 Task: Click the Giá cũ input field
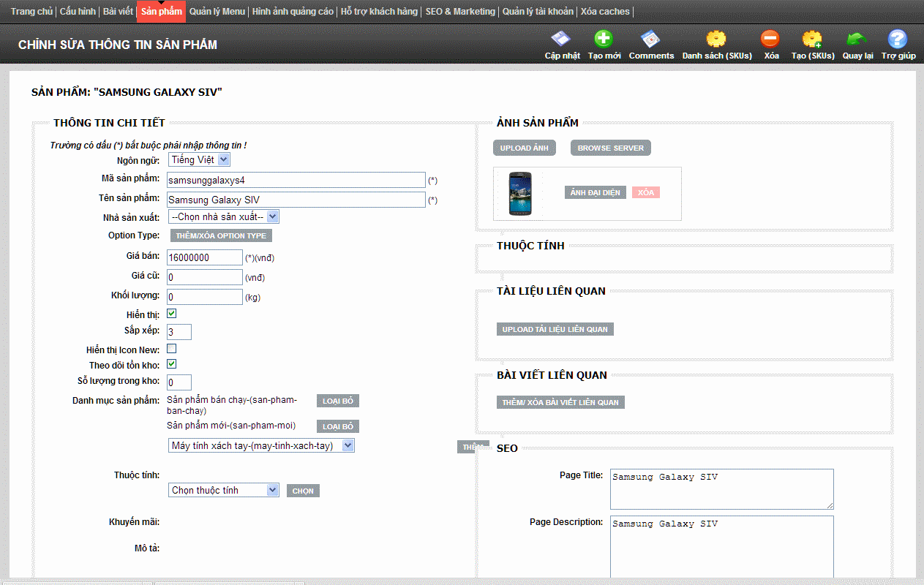[205, 277]
